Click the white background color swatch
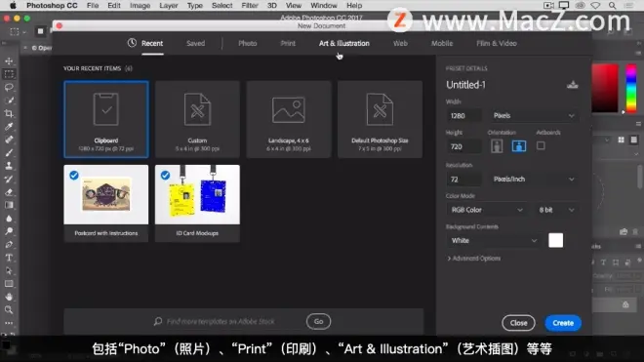This screenshot has height=362, width=644. 556,240
